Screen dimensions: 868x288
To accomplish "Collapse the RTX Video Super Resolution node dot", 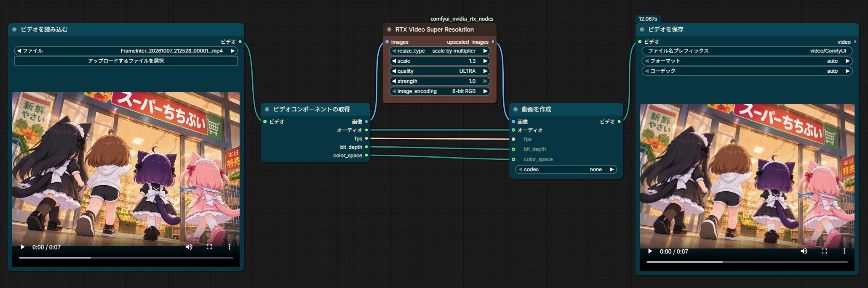I will point(389,29).
